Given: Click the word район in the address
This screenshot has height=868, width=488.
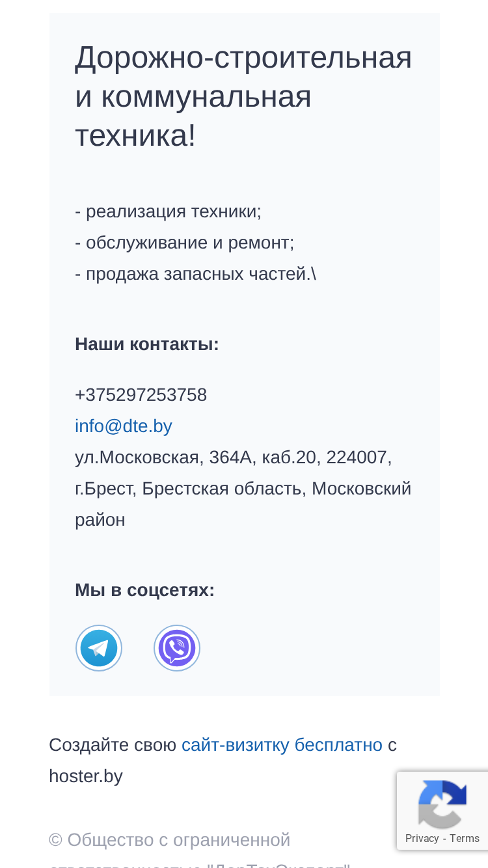Looking at the screenshot, I should 100,520.
